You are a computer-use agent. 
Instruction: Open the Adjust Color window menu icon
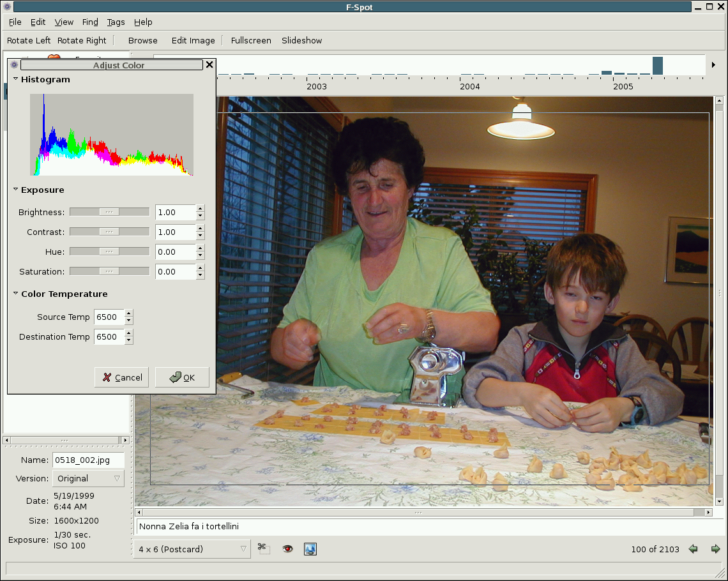[14, 65]
